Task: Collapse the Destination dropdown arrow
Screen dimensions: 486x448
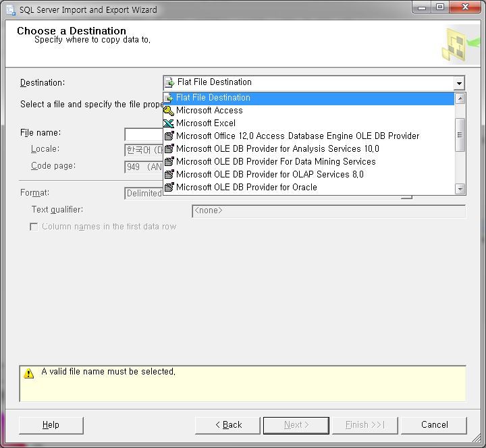Action: [x=459, y=83]
